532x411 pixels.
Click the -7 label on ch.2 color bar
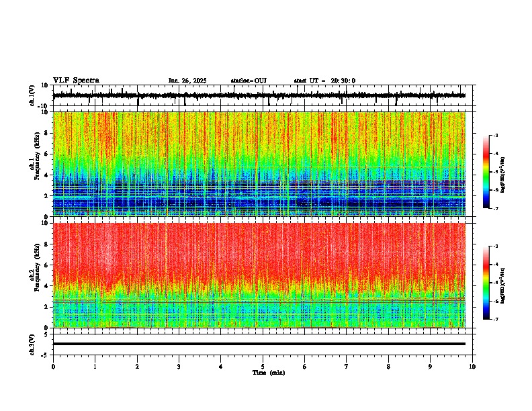point(495,319)
